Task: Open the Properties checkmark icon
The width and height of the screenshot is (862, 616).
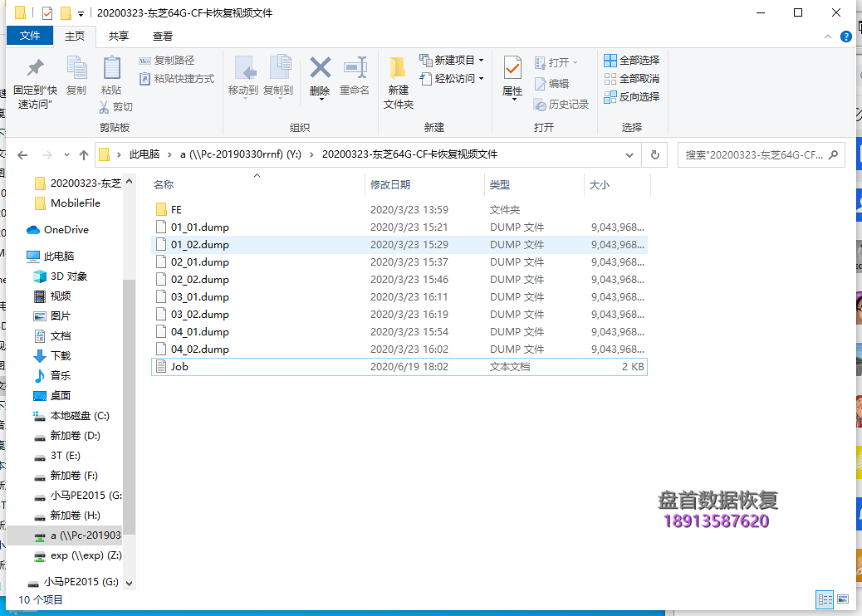Action: tap(512, 67)
